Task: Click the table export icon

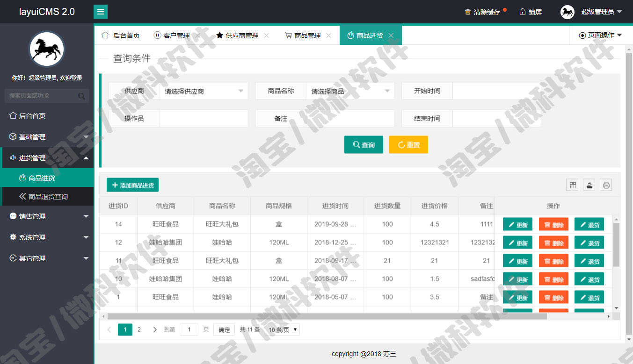Action: coord(589,185)
